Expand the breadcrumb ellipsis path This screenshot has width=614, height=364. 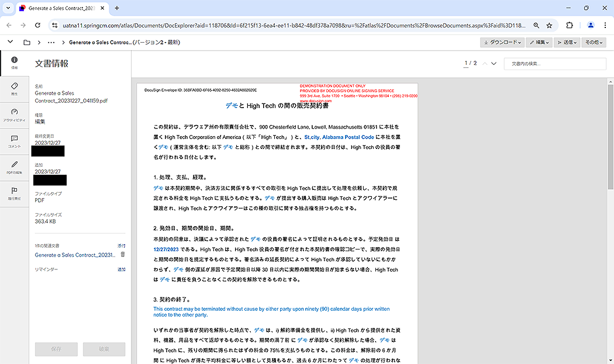[51, 42]
